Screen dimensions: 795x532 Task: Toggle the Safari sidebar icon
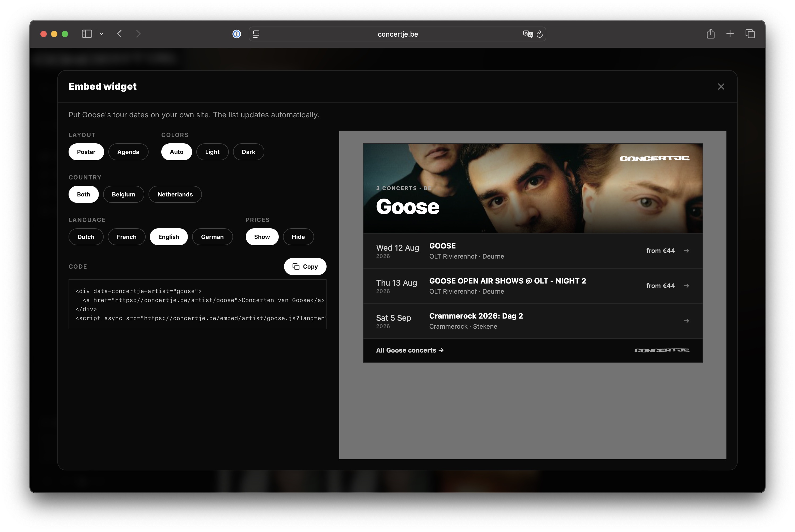(87, 34)
